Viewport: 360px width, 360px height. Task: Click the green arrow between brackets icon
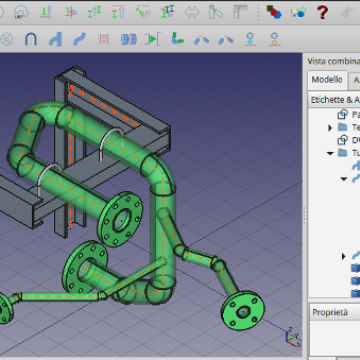152,39
